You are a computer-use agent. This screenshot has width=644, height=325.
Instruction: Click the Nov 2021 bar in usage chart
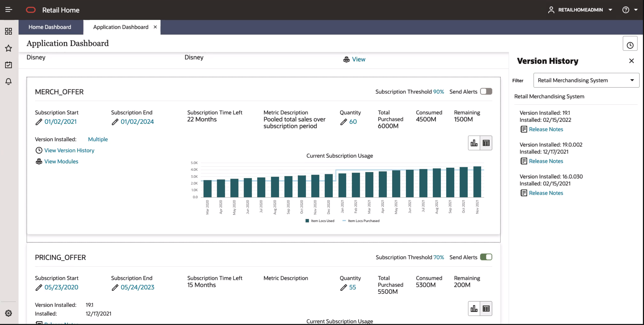477,182
